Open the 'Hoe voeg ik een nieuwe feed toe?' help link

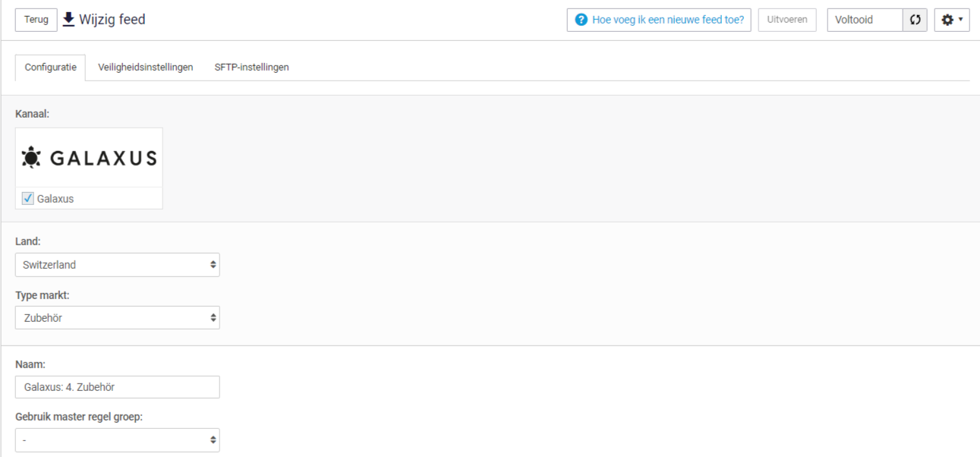coord(659,20)
